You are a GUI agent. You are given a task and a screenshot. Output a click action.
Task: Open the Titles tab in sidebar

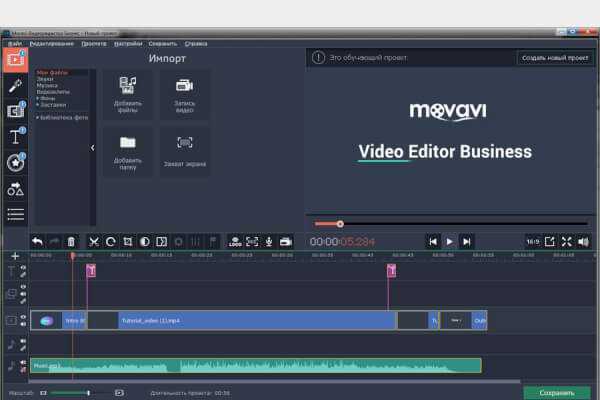point(15,136)
